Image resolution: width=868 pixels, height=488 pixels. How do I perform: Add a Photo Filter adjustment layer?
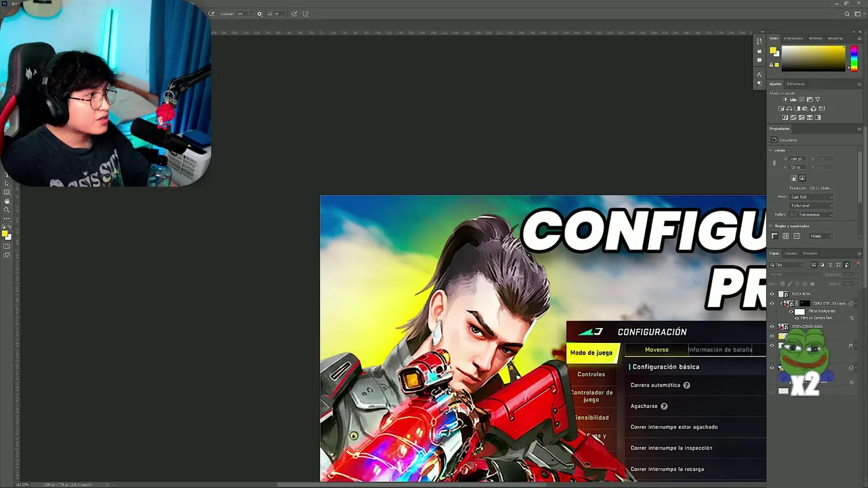[x=806, y=108]
